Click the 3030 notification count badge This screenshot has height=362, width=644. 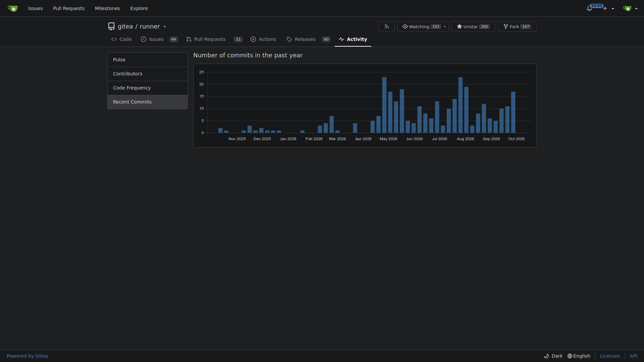point(596,6)
